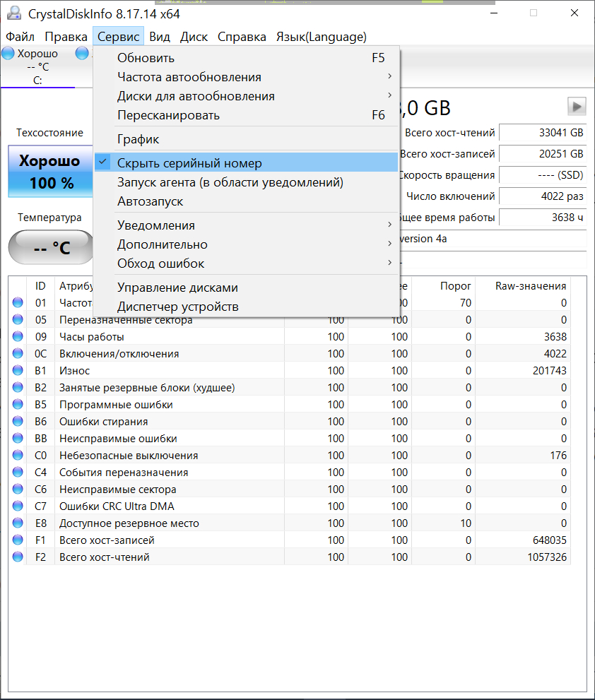Click the Скорость вращения value ---- (SSD)
The width and height of the screenshot is (595, 700).
(543, 175)
